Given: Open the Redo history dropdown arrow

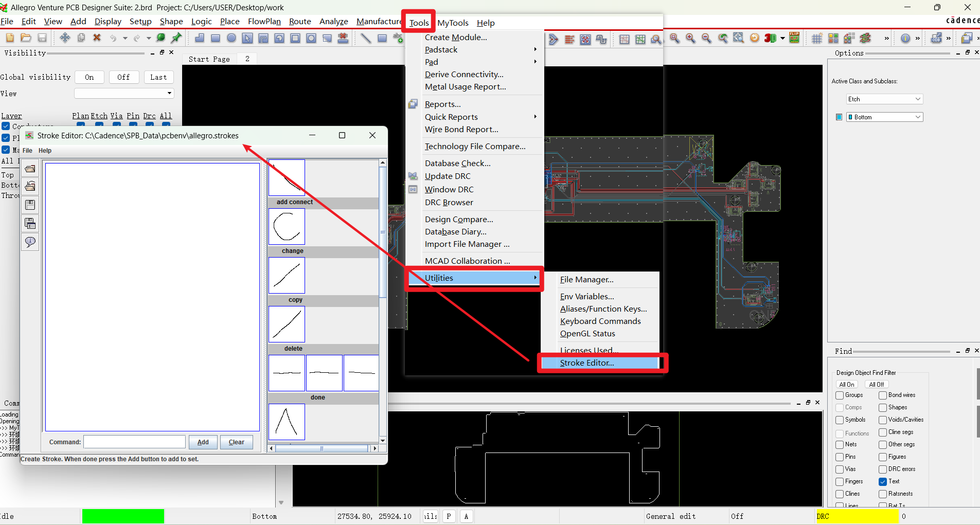Looking at the screenshot, I should tap(149, 39).
